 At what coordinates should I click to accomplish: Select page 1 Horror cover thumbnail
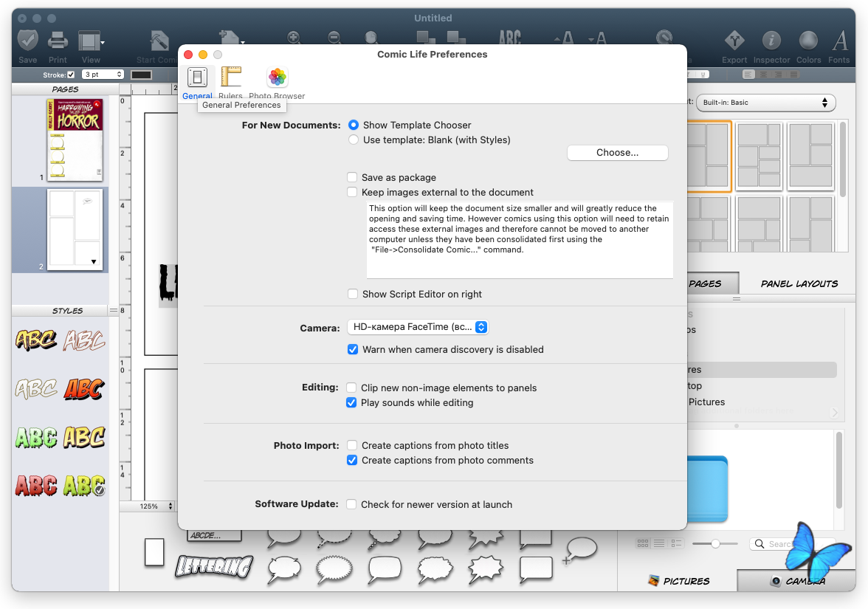pyautogui.click(x=75, y=140)
